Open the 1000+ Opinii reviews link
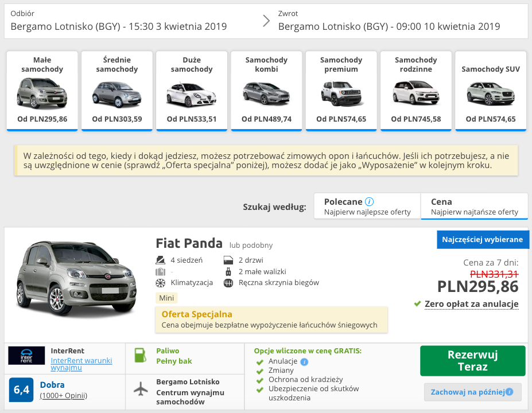532x413 pixels. (x=64, y=396)
